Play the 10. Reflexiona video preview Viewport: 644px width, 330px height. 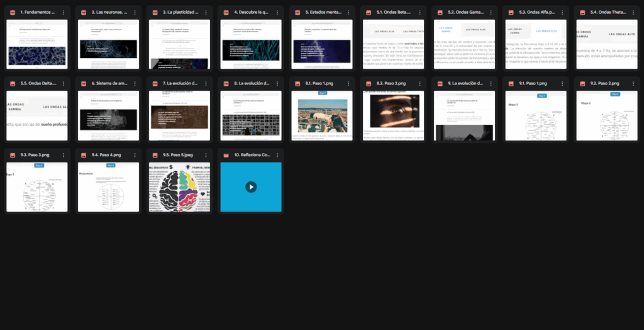click(251, 187)
